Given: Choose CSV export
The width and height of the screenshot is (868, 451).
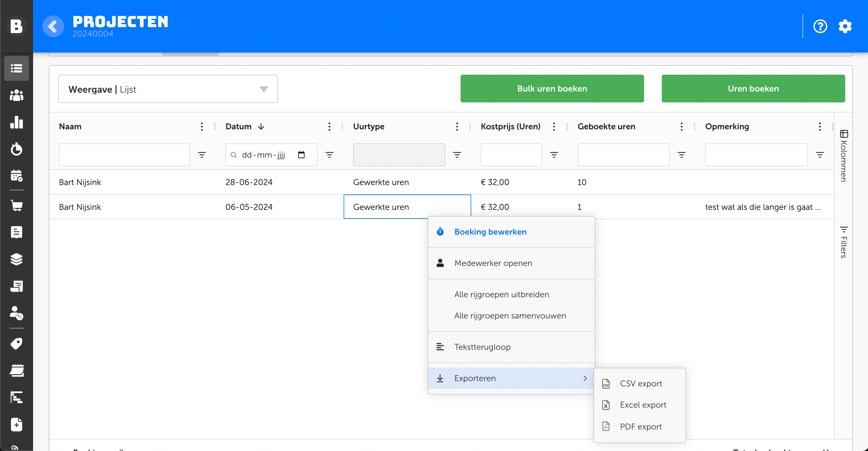Looking at the screenshot, I should pos(640,384).
